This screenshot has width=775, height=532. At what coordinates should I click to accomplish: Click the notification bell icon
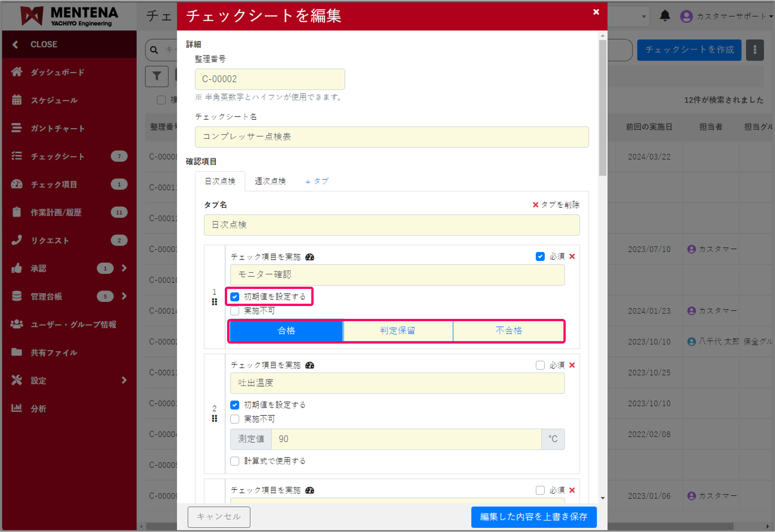click(x=665, y=16)
